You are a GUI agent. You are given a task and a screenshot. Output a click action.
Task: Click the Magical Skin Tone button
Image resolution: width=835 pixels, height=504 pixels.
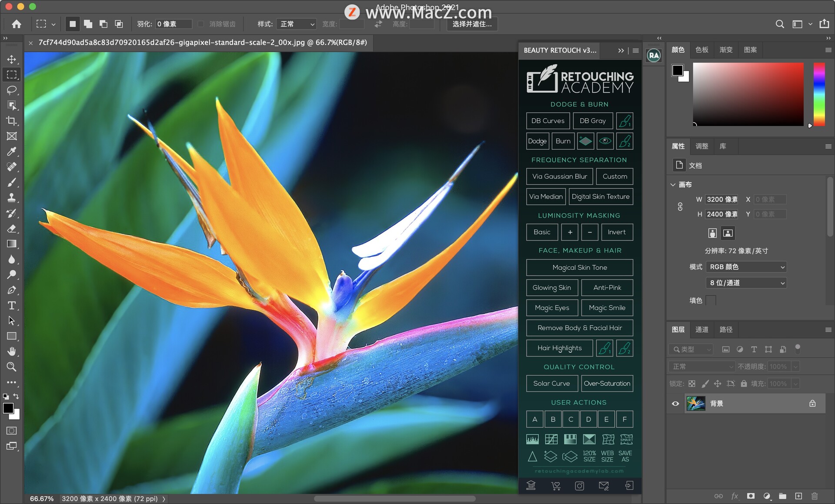point(579,267)
